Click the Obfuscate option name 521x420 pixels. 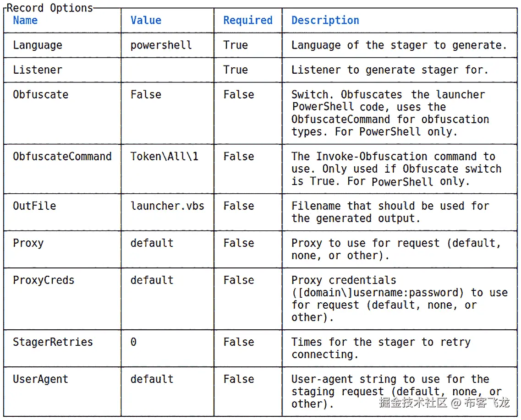(40, 95)
